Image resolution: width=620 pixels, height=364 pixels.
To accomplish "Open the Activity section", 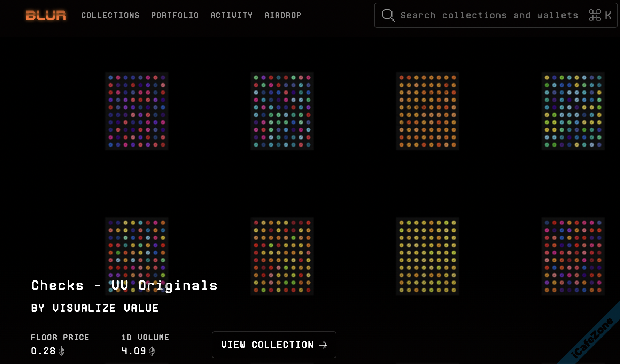I will point(231,15).
